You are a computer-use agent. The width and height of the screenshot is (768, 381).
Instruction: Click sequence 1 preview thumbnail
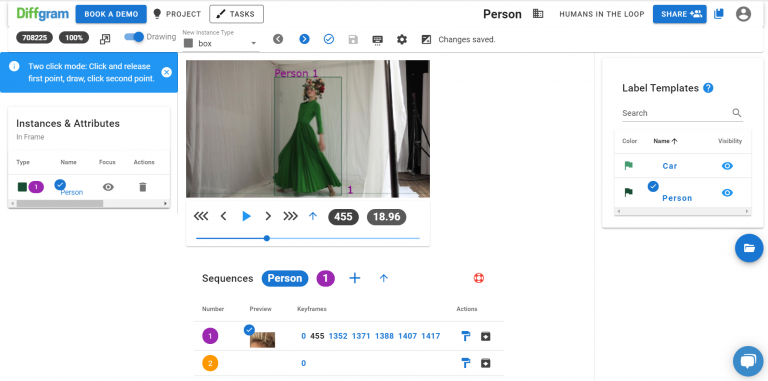(x=263, y=339)
